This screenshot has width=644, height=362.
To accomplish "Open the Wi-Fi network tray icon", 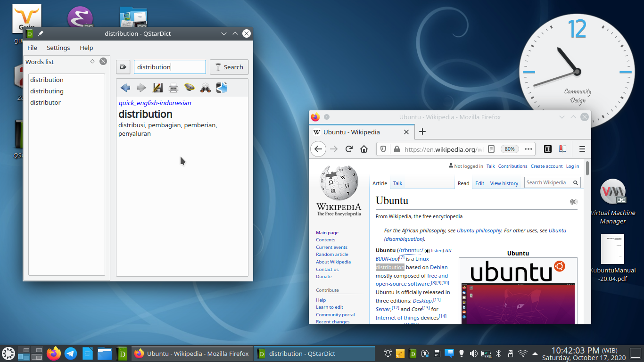I will pyautogui.click(x=523, y=353).
